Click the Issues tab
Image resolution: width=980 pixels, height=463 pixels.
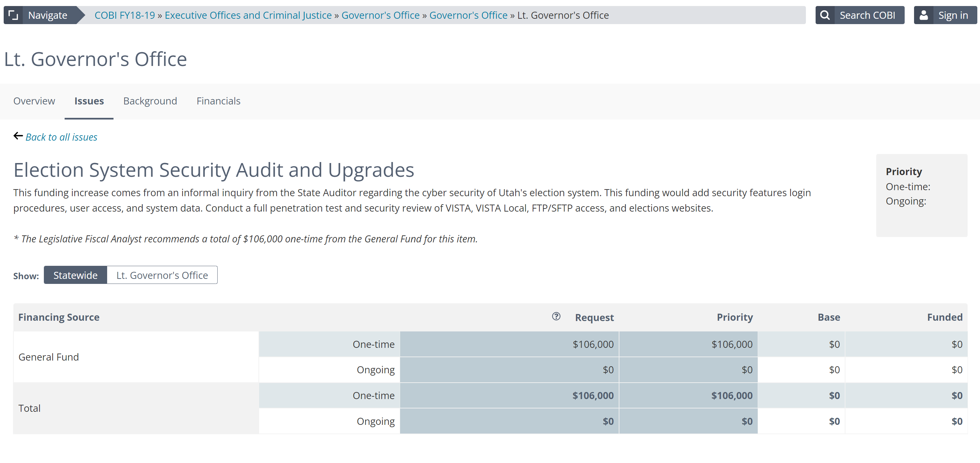pos(89,101)
